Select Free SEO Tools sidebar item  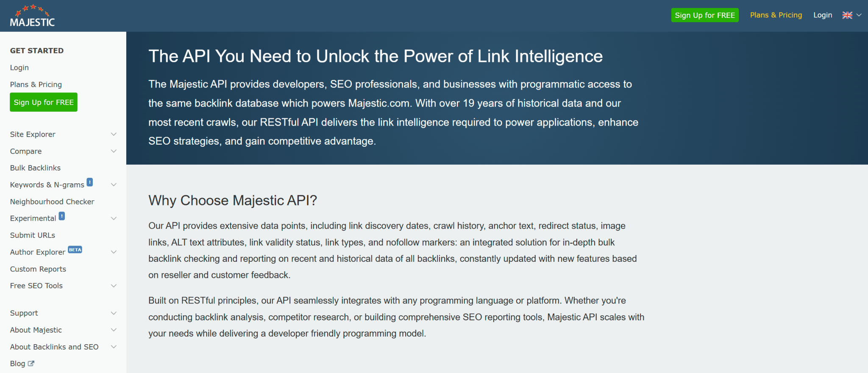click(x=36, y=286)
